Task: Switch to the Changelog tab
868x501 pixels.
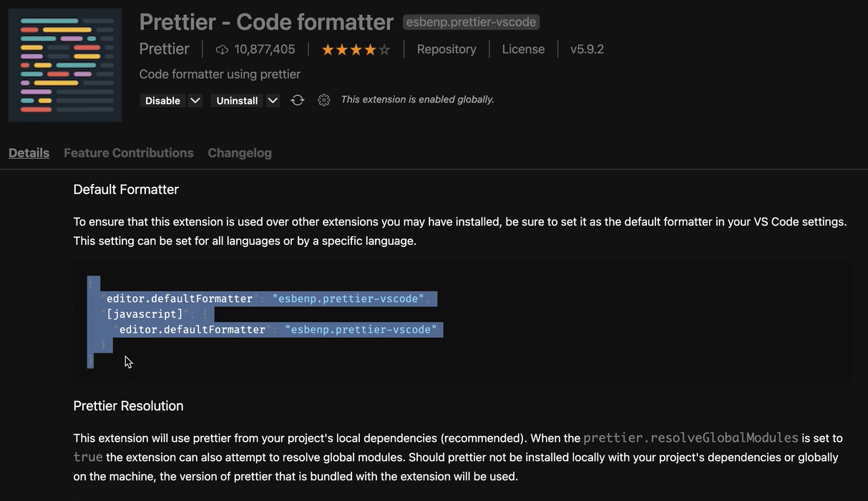Action: coord(240,152)
